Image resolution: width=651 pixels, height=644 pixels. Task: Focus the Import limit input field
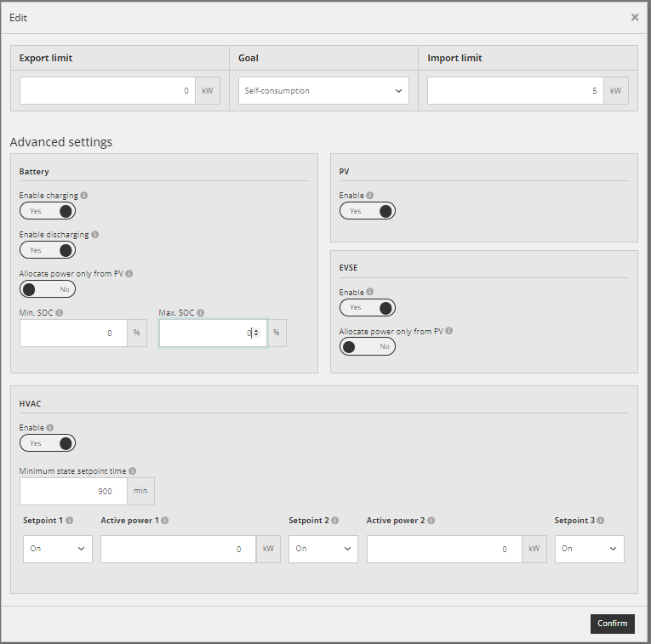coord(515,90)
